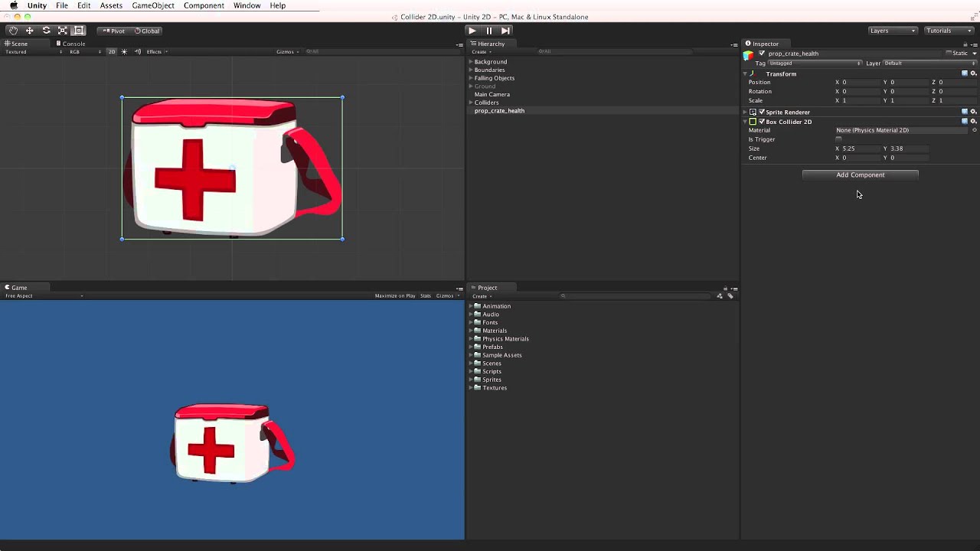Screen dimensions: 980x551
Task: Open the Window menu
Action: click(247, 5)
